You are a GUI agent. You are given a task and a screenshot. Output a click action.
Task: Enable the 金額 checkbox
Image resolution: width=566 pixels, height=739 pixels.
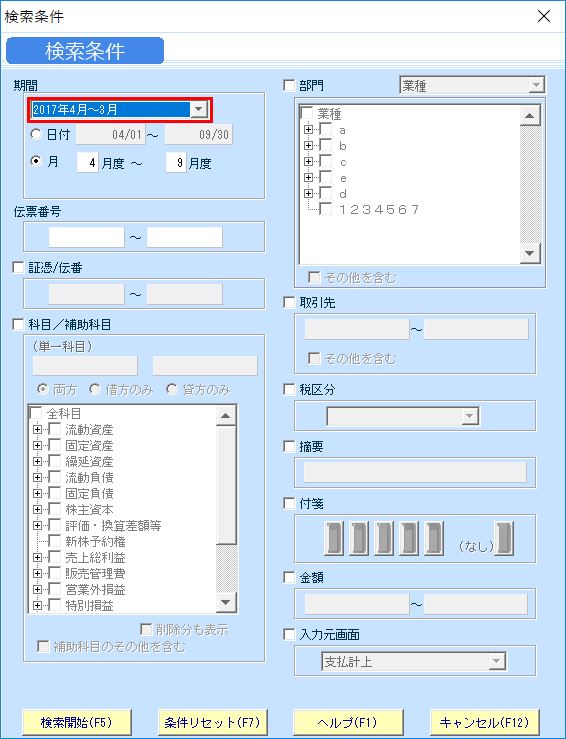point(289,577)
